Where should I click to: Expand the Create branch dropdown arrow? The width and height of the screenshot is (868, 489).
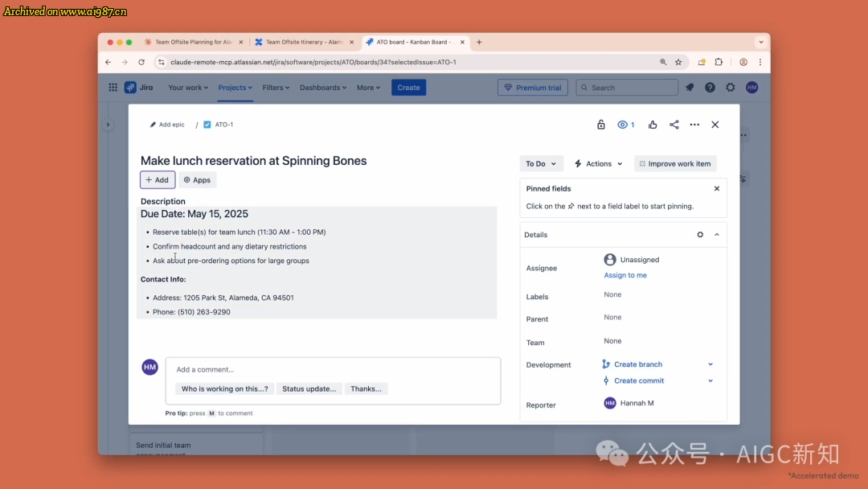(x=710, y=364)
